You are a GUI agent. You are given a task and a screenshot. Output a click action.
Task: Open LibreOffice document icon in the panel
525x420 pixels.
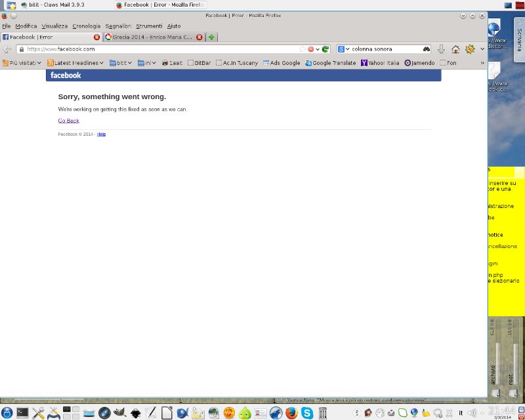coord(167,413)
